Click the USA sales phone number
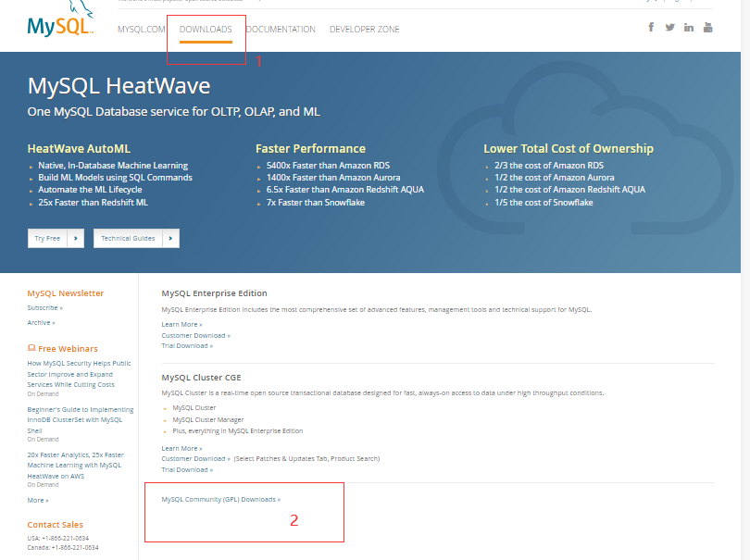The width and height of the screenshot is (750, 560). coord(58,538)
